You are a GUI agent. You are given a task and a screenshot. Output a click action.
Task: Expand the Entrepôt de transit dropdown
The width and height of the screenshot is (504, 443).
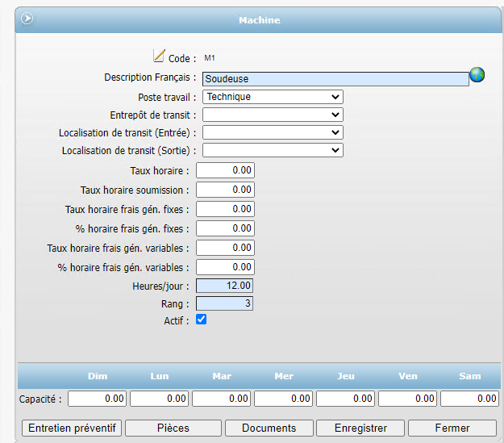coord(273,115)
